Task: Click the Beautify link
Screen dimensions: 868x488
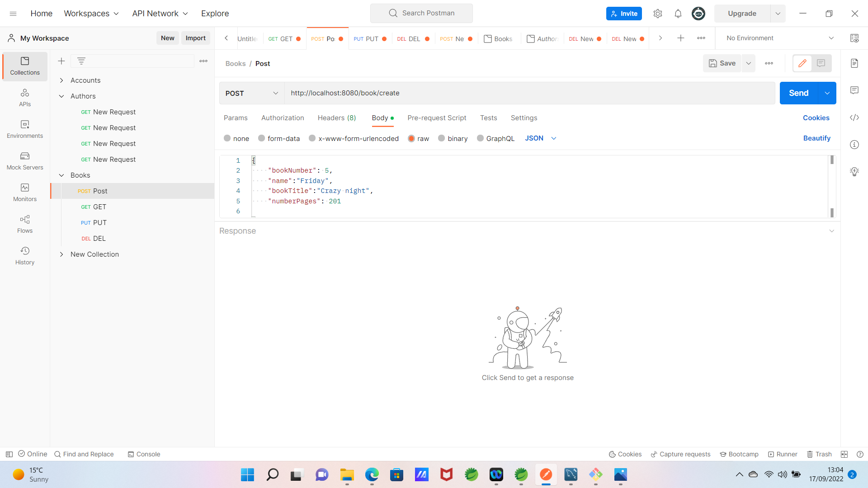Action: coord(816,138)
